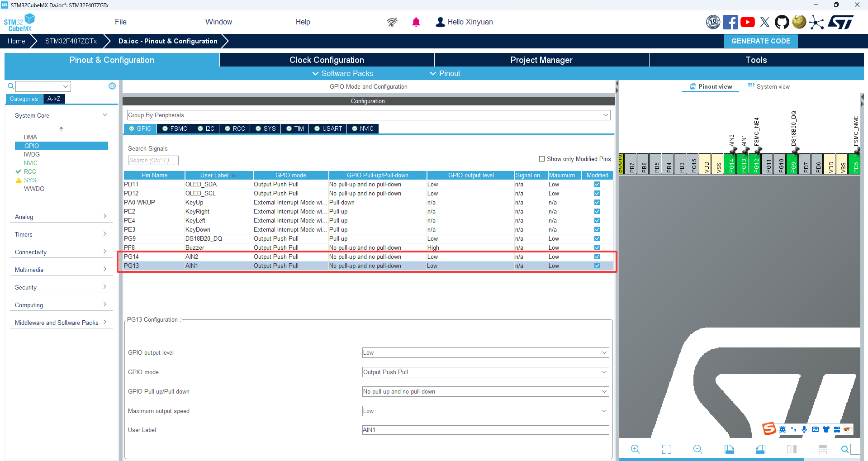
Task: Open the ST community network icon
Action: pos(816,22)
